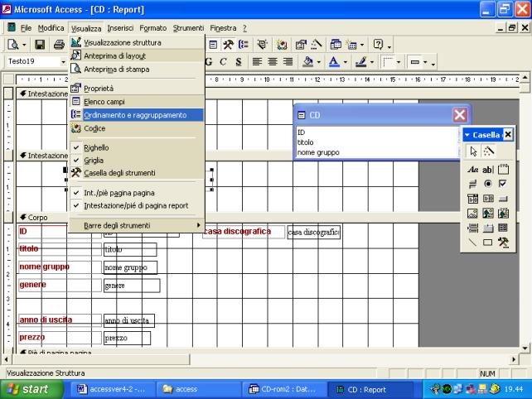Viewport: 532px width, 399px height.
Task: Select the Option Button radio tool
Action: [487, 184]
